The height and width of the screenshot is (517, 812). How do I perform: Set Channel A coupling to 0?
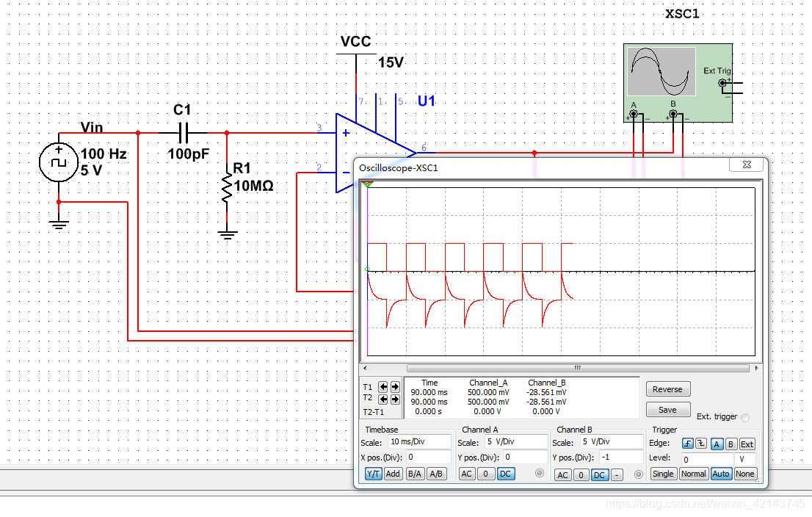[485, 474]
